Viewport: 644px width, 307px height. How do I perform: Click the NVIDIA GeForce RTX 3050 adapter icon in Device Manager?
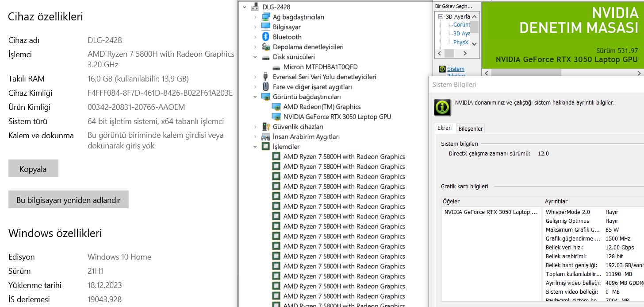click(276, 117)
